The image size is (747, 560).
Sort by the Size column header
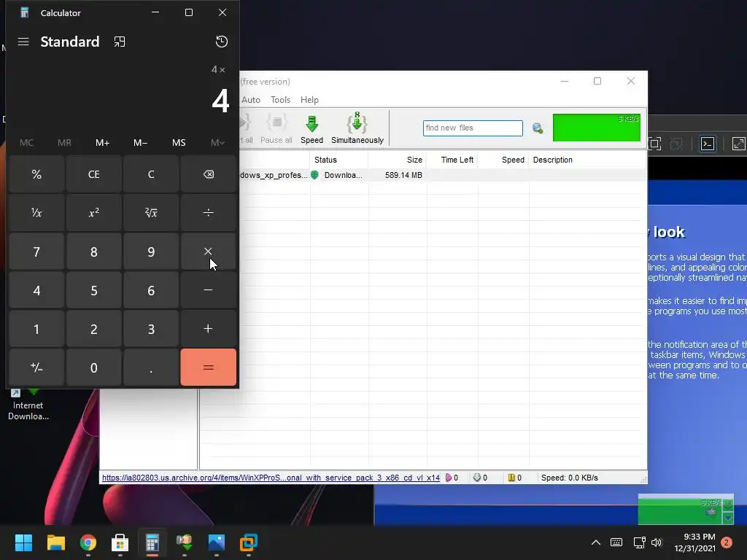[x=398, y=160]
